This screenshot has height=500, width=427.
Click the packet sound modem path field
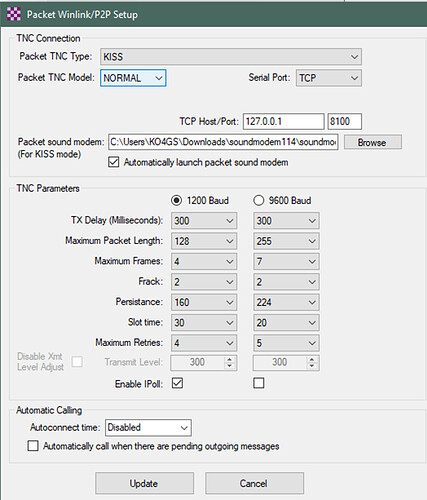[x=223, y=142]
